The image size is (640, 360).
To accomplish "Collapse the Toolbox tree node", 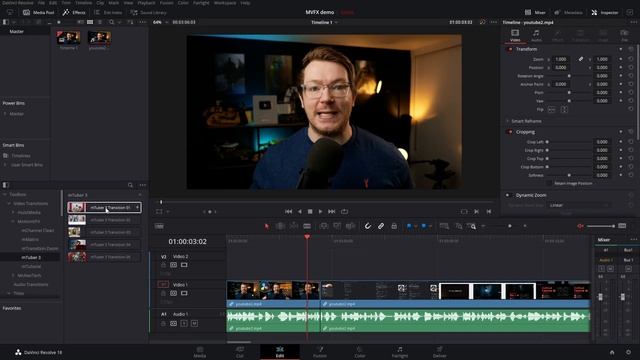I will pos(5,195).
